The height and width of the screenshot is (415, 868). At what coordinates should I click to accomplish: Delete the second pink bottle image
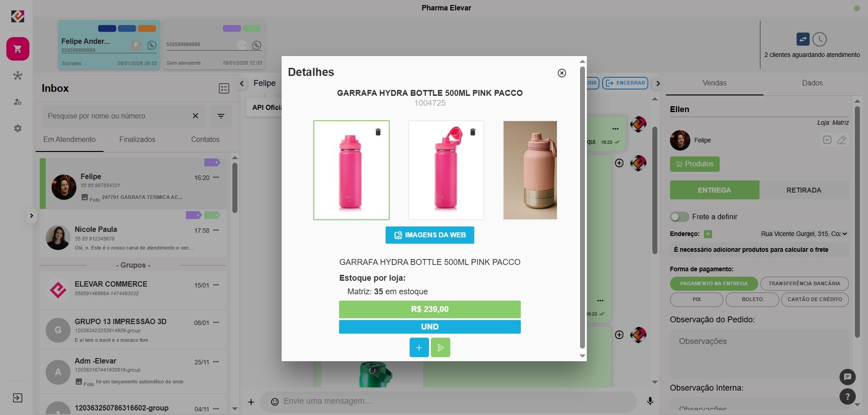pyautogui.click(x=472, y=132)
